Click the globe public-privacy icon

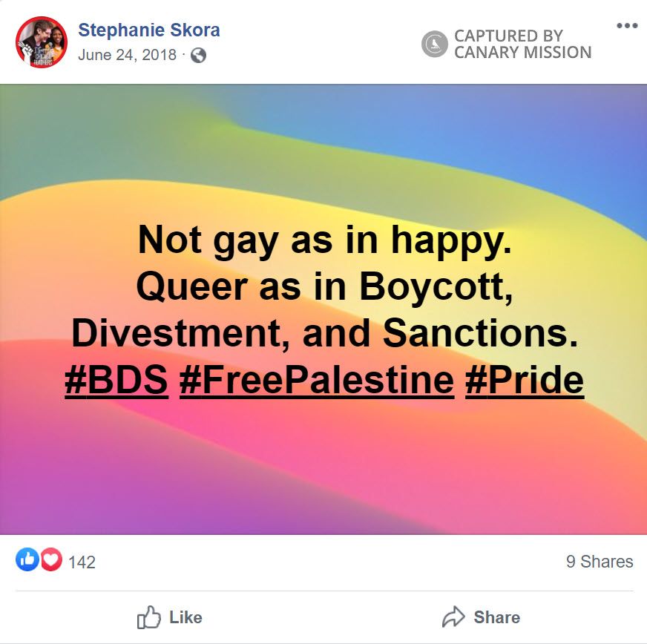coord(198,55)
